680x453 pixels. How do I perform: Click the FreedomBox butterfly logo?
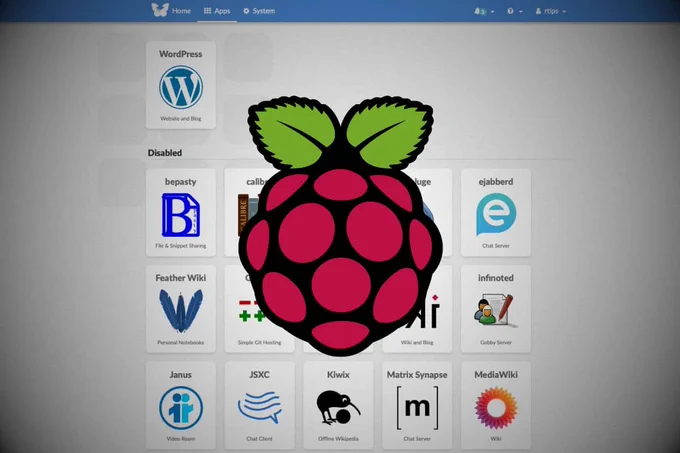click(160, 10)
